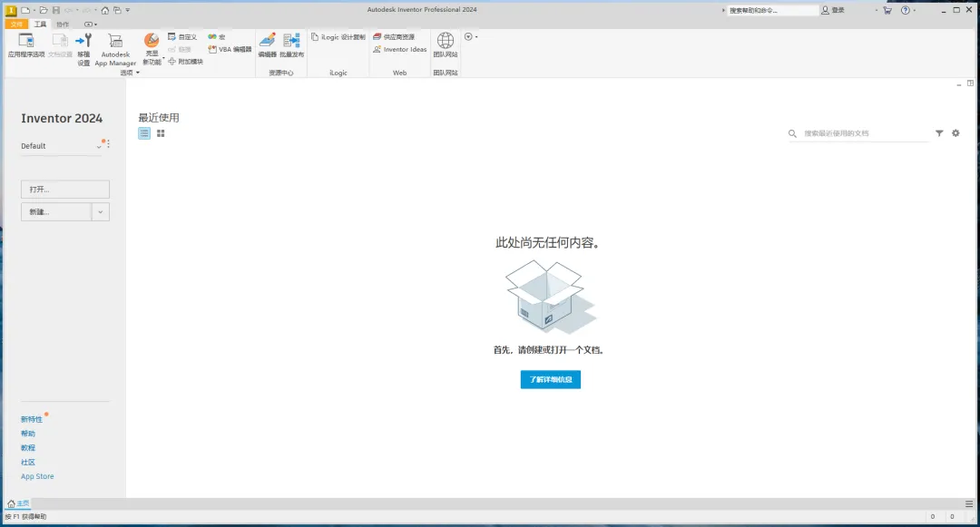Open iLogic 设计复制
980x527 pixels.
(338, 37)
